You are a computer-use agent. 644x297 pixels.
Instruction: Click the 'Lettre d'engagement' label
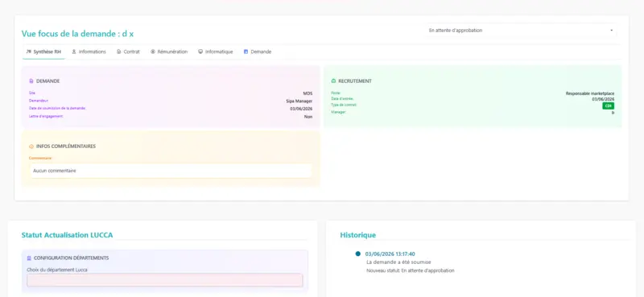(x=46, y=116)
